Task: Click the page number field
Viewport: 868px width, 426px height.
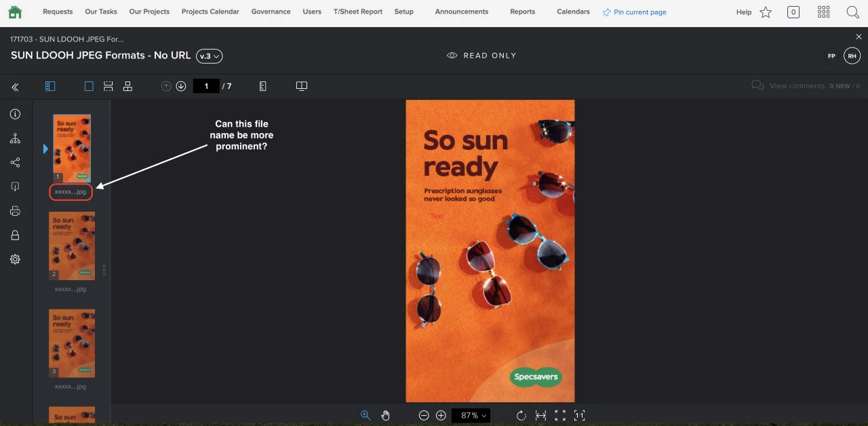Action: [206, 86]
